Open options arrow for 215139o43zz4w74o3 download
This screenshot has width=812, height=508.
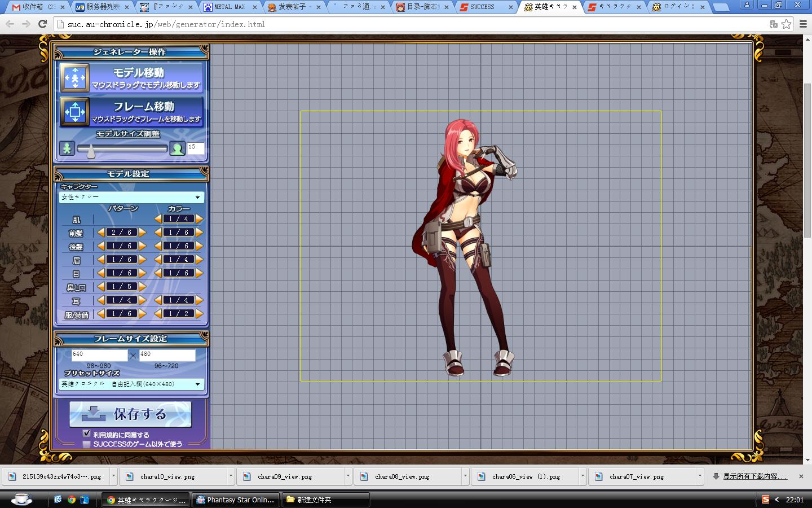pyautogui.click(x=113, y=476)
